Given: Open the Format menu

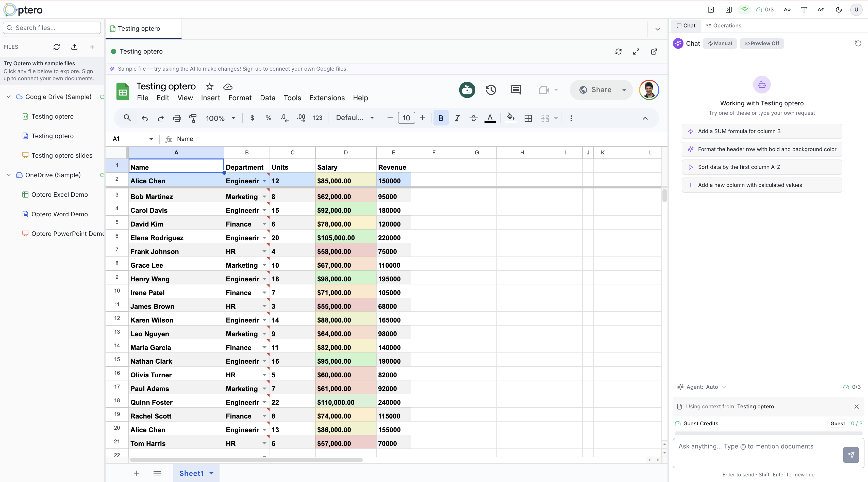Looking at the screenshot, I should pyautogui.click(x=240, y=98).
